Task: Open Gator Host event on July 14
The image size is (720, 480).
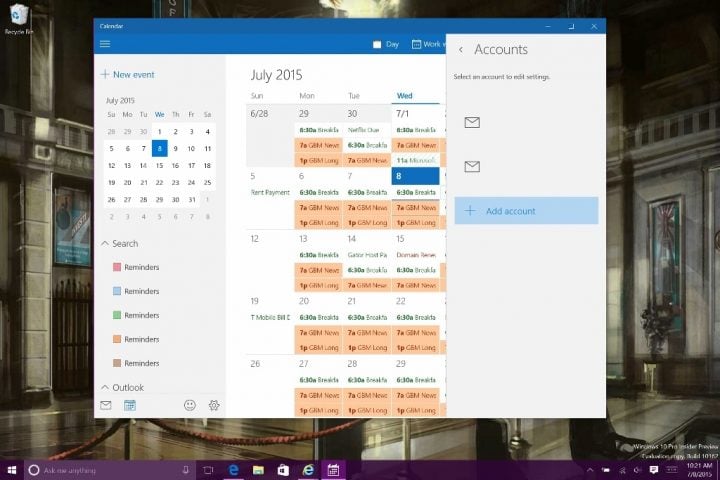Action: [x=366, y=255]
